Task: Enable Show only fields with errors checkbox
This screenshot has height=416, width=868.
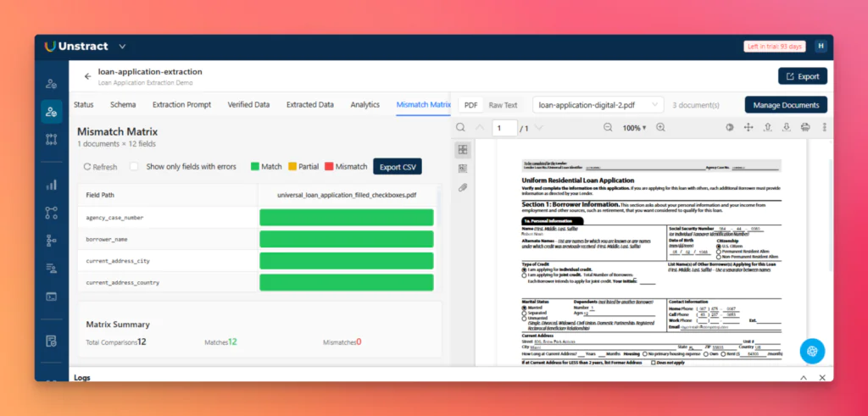Action: 134,167
